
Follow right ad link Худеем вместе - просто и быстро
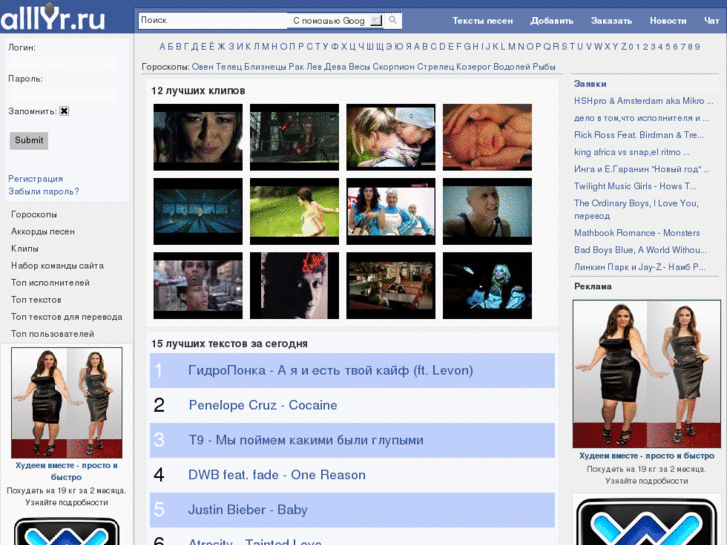647,456
